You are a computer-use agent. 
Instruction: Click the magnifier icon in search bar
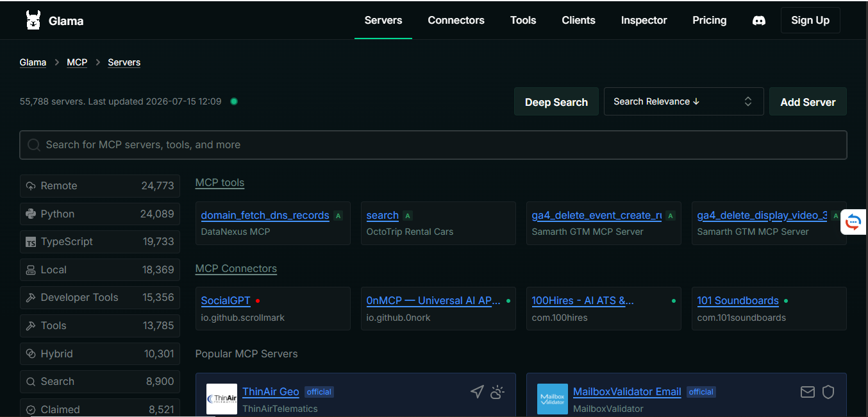pos(34,145)
